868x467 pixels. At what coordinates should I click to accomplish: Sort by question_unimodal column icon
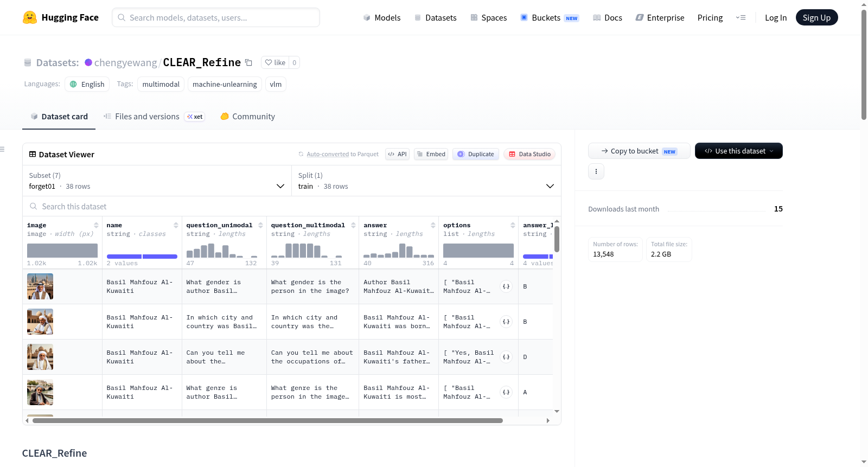260,225
